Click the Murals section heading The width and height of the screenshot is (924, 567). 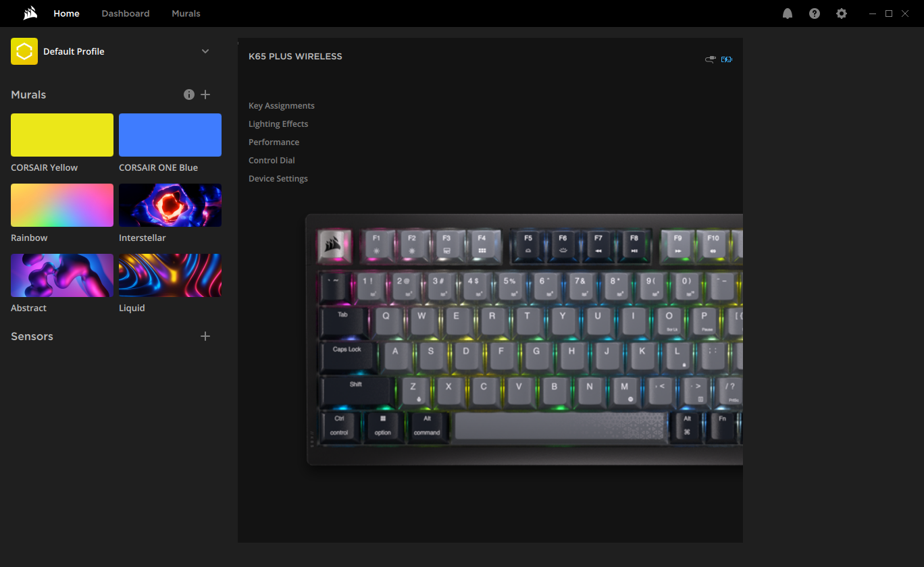pyautogui.click(x=28, y=94)
